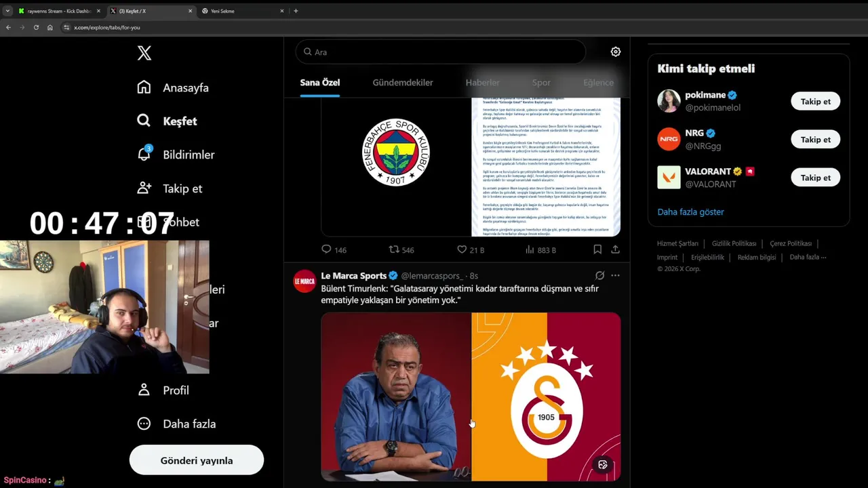
Task: Click Bildirimler label in sidebar
Action: [189, 155]
